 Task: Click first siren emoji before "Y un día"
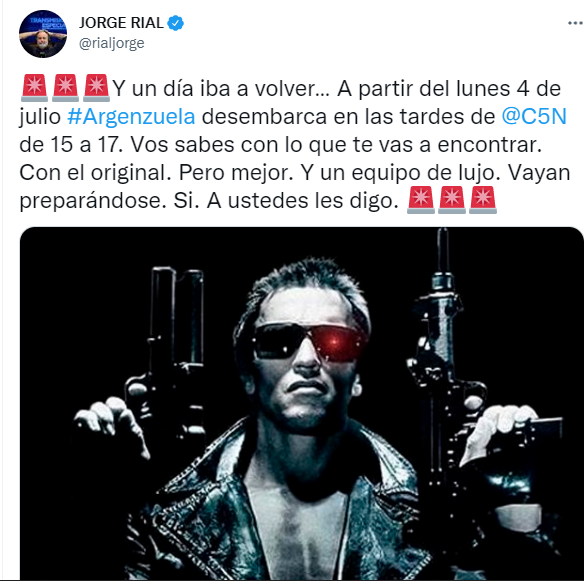click(34, 88)
